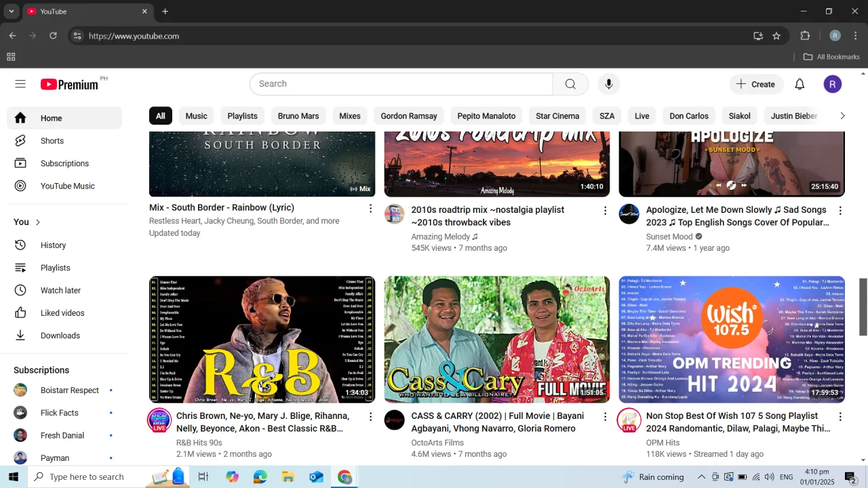Open more options for Wish 107 5 video
The height and width of the screenshot is (488, 868).
click(x=840, y=417)
